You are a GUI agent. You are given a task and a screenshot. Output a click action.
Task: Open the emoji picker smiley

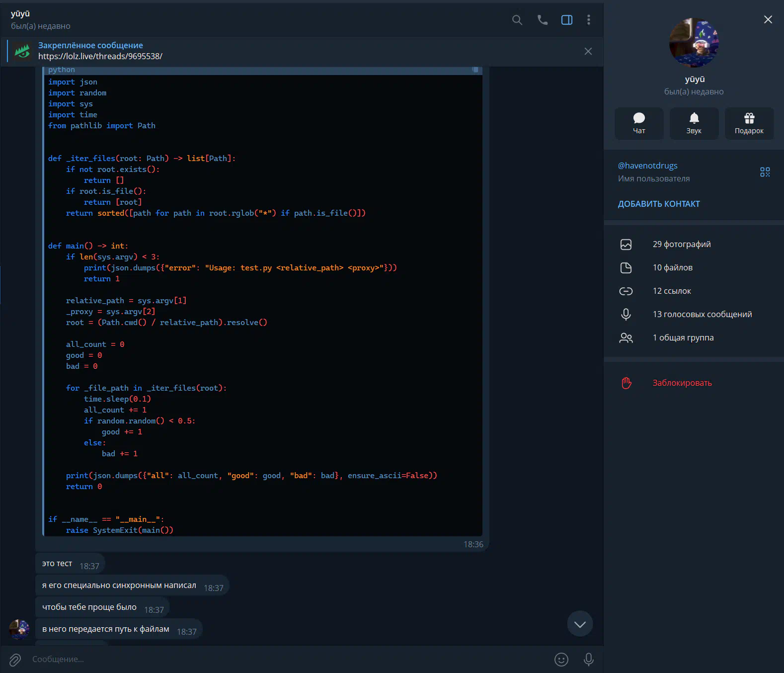coord(561,660)
